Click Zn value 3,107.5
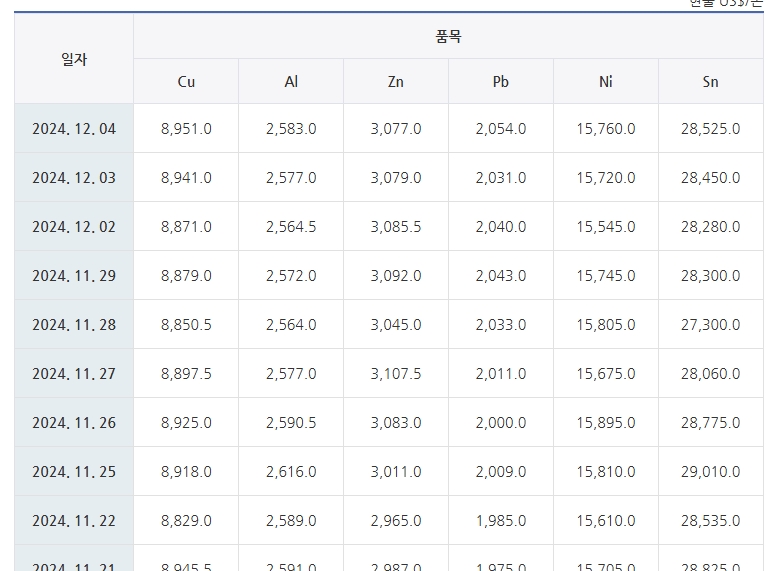The height and width of the screenshot is (571, 779). 396,374
